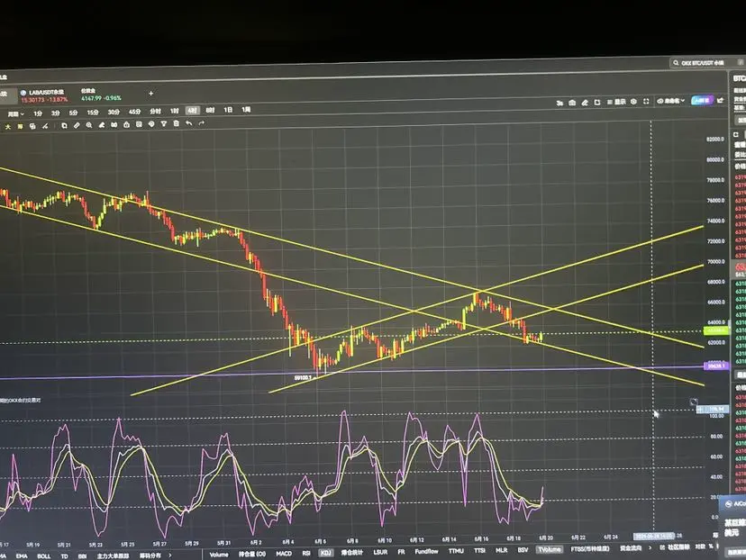This screenshot has width=746, height=560.
Task: Click the 主力大单跟踪 button
Action: (x=113, y=555)
